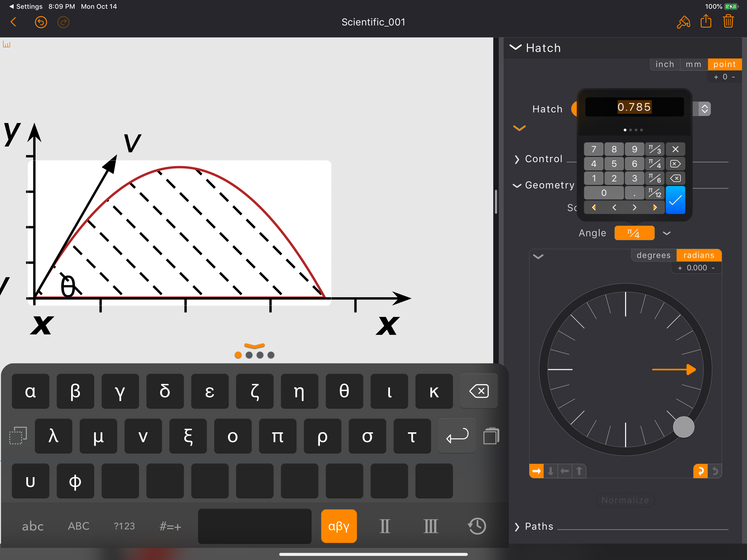Image resolution: width=747 pixels, height=560 pixels.
Task: Select counterclockwise rotation direction
Action: tap(715, 471)
